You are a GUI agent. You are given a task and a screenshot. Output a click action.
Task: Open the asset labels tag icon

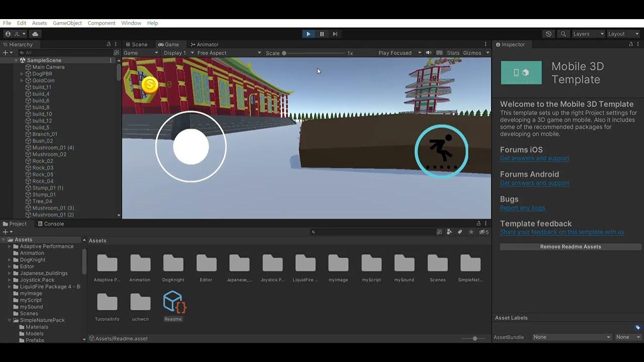(638, 328)
